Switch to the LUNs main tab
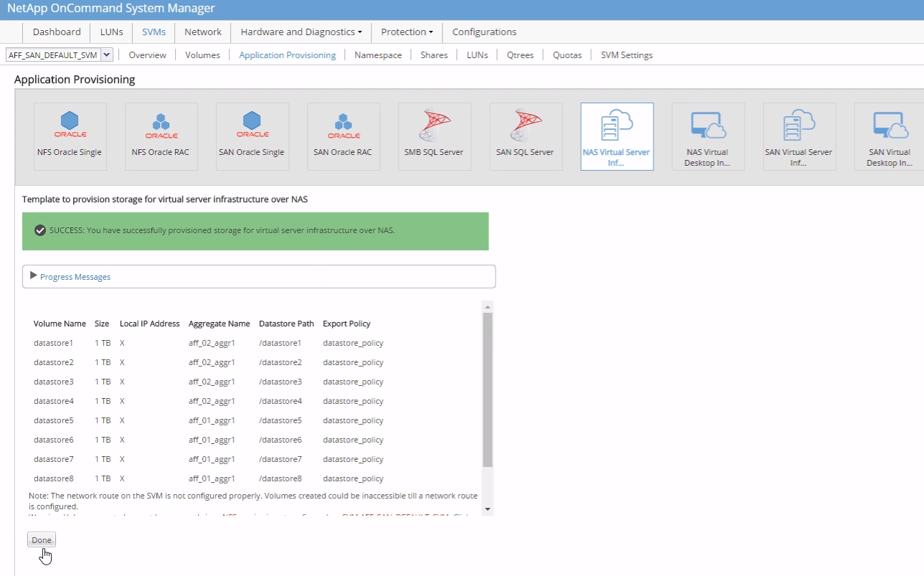 point(112,32)
